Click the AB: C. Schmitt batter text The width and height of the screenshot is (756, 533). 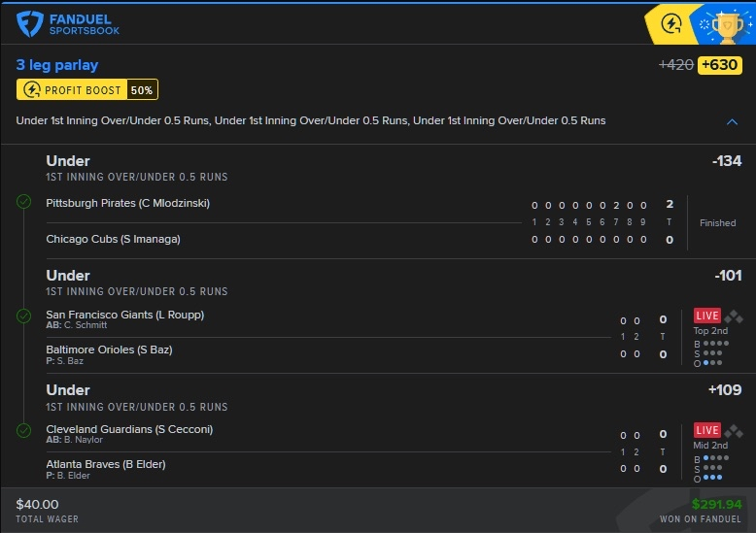(x=76, y=325)
